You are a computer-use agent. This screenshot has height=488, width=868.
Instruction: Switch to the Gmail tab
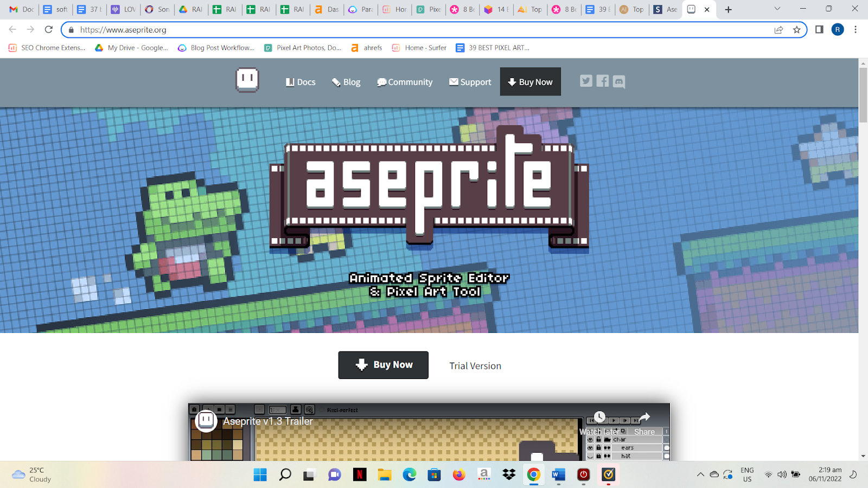point(21,9)
